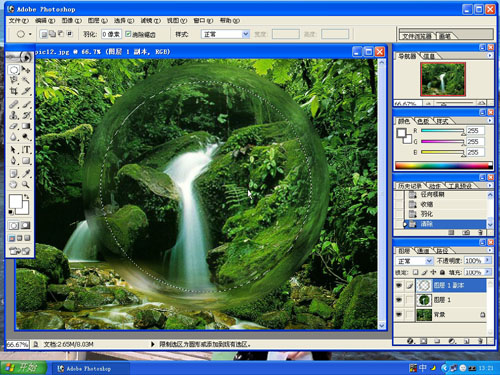Toggle the link box of 图层 1
500x375 pixels.
[409, 300]
